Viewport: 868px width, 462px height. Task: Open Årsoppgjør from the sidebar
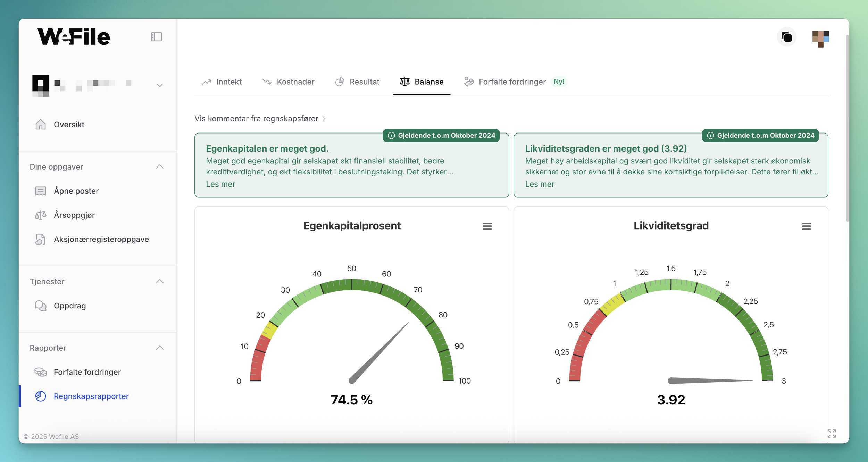point(74,215)
